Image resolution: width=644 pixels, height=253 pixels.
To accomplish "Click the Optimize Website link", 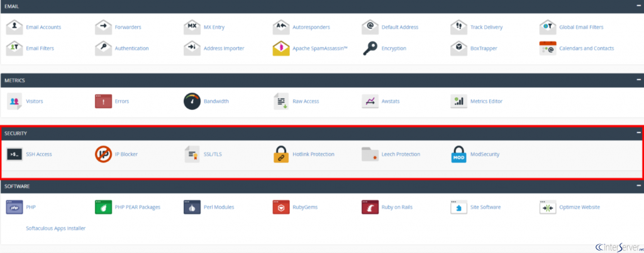I will (579, 207).
